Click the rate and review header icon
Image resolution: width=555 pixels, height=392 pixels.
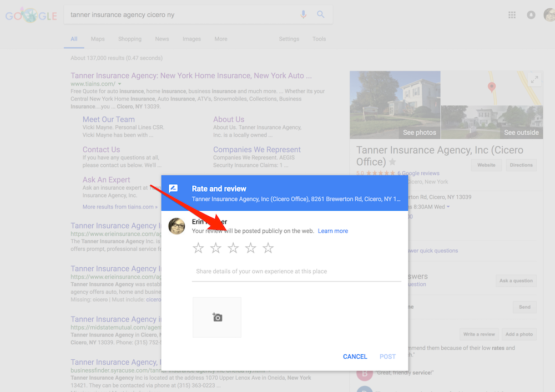pos(173,189)
